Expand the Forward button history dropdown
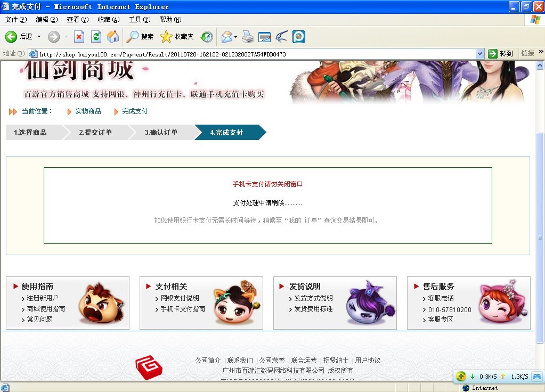This screenshot has height=392, width=545. [66, 37]
